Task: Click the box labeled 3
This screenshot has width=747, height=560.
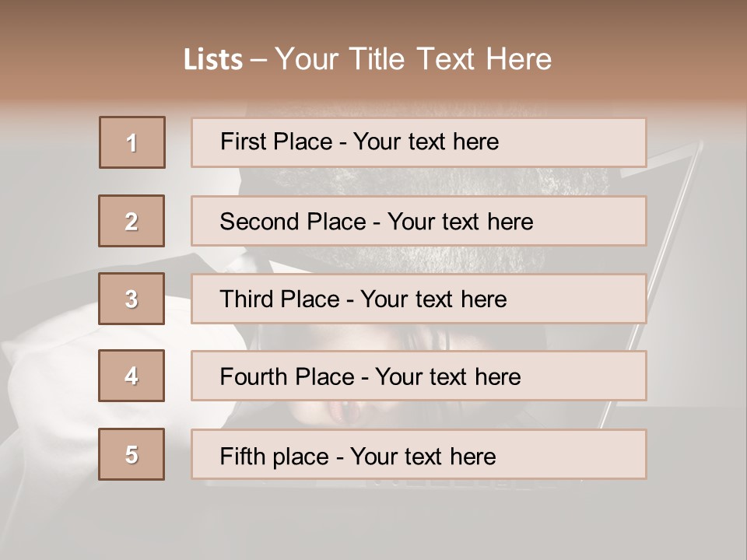Action: tap(132, 299)
